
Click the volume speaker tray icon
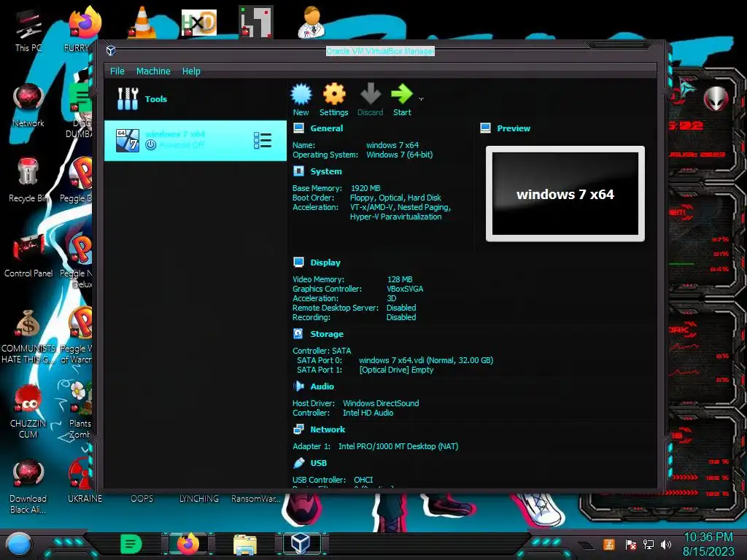click(x=665, y=544)
